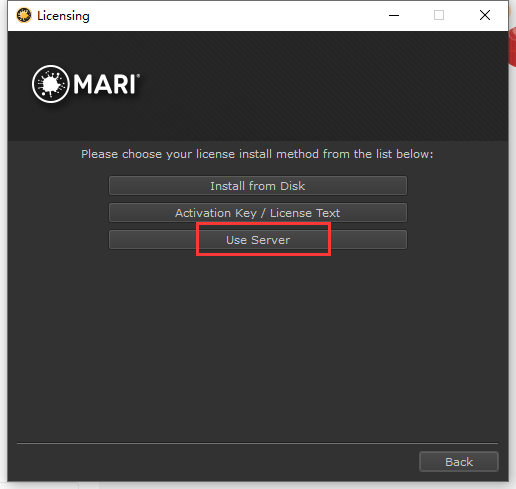Click the word "Disk" in Install from Disk
The width and height of the screenshot is (516, 489).
point(292,186)
